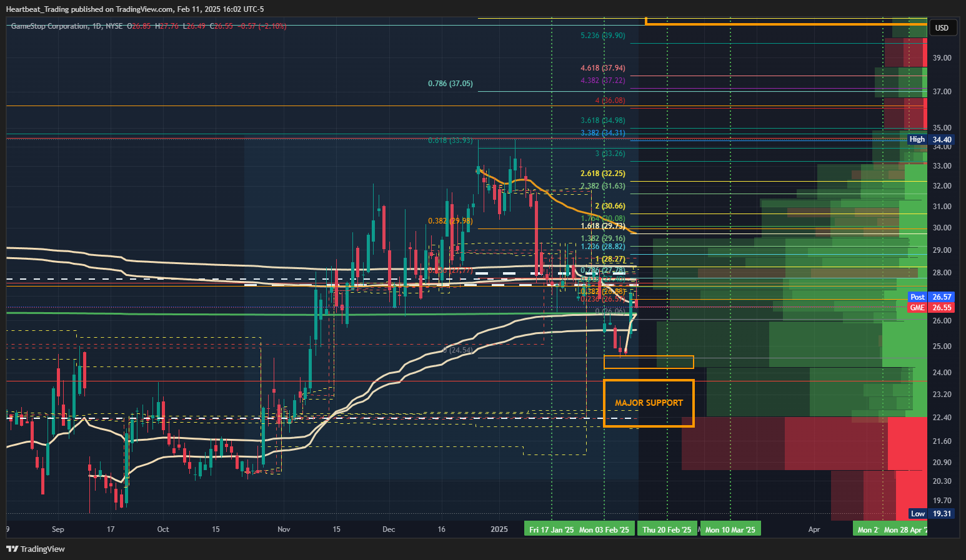Screen dimensions: 966x560
Task: Click the 2.382 (31.63) Fibonacci label
Action: click(x=602, y=186)
